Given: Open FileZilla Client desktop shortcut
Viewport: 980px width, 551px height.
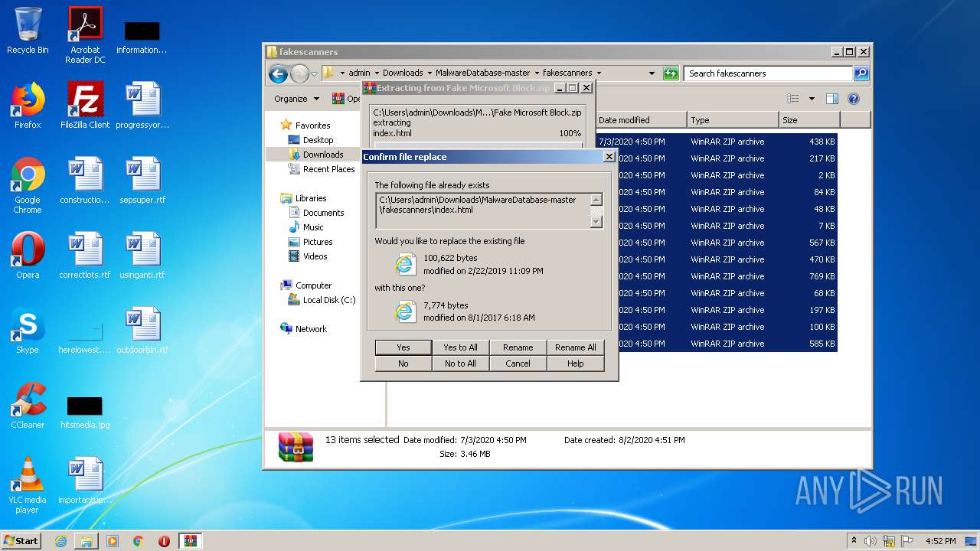Looking at the screenshot, I should click(85, 106).
